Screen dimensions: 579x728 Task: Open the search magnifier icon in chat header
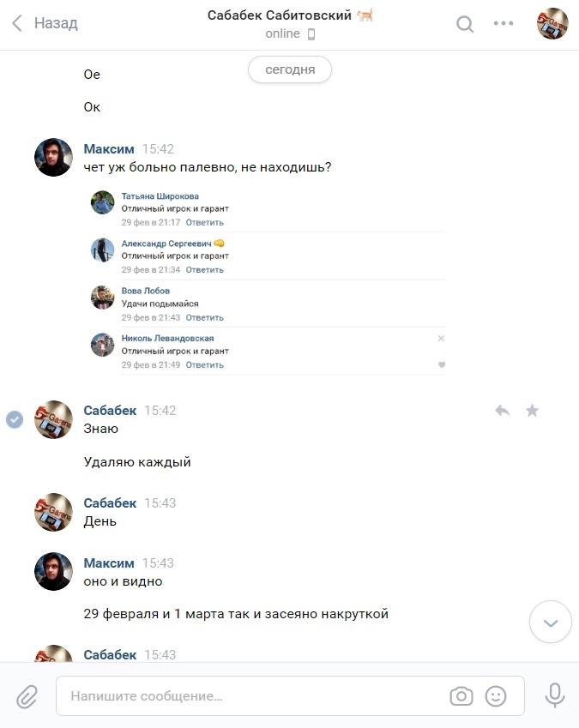pos(465,24)
